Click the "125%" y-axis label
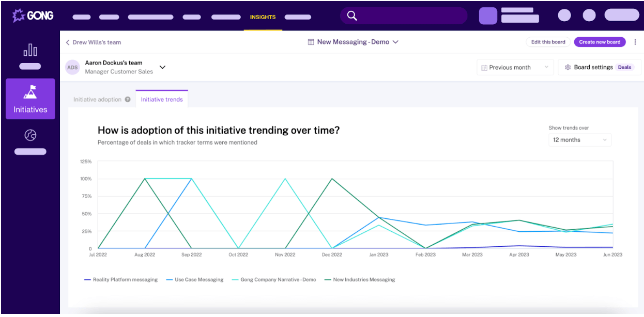Viewport: 644px width, 317px height. [86, 162]
